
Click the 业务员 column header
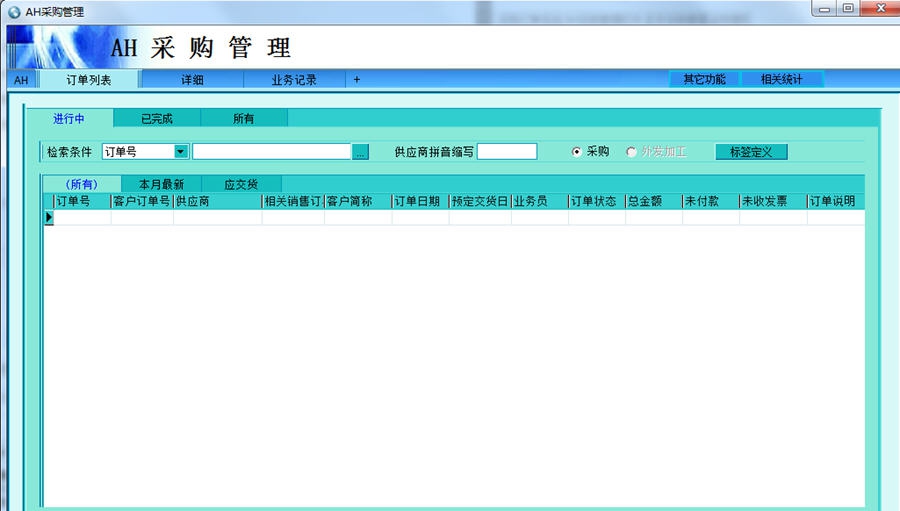click(x=540, y=202)
